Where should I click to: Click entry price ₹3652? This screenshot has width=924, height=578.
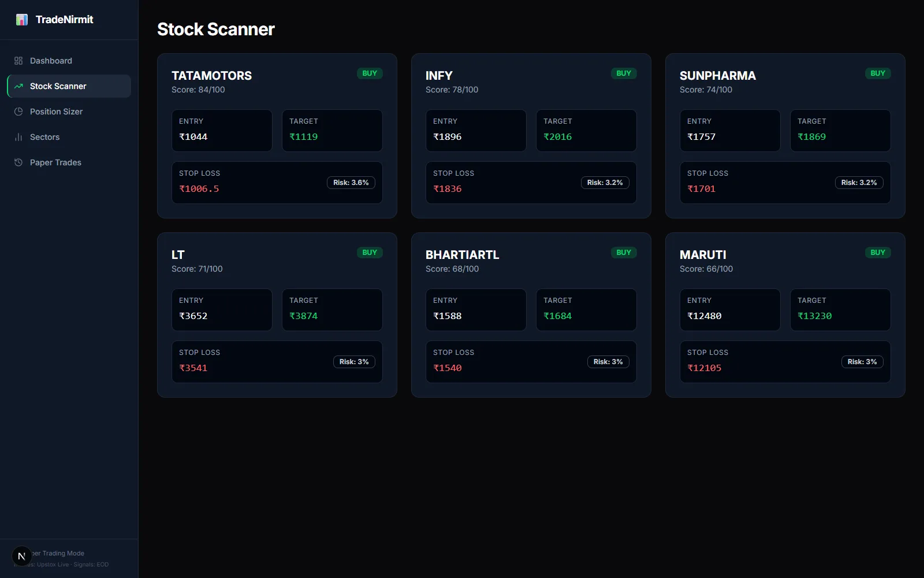[x=193, y=316]
